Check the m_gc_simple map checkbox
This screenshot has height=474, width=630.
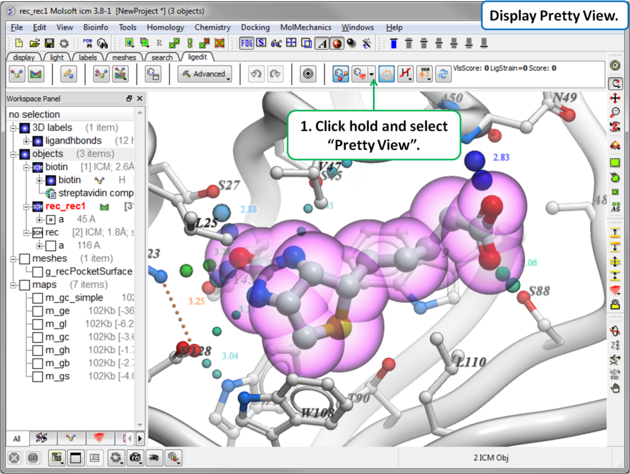[38, 297]
